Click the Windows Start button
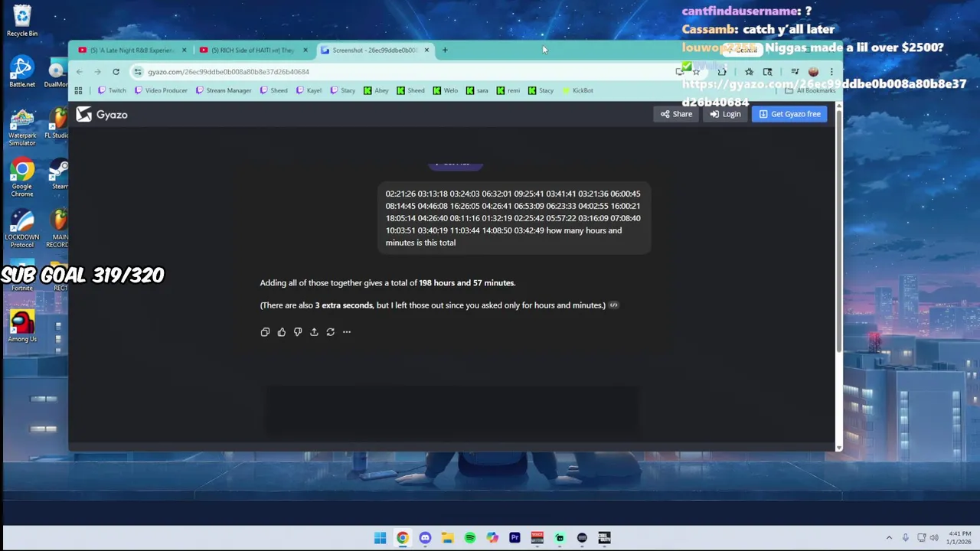 tap(380, 538)
